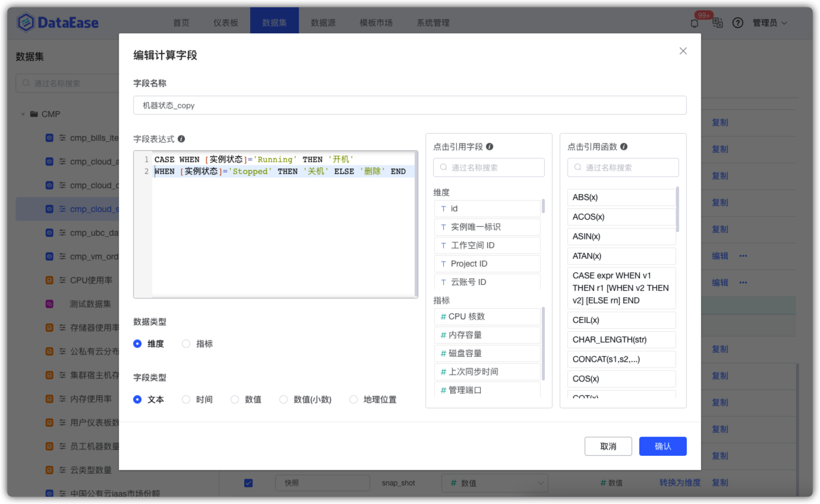Click info icon next to 点击引用字段
Viewport: 820px width, 504px height.
tap(490, 147)
